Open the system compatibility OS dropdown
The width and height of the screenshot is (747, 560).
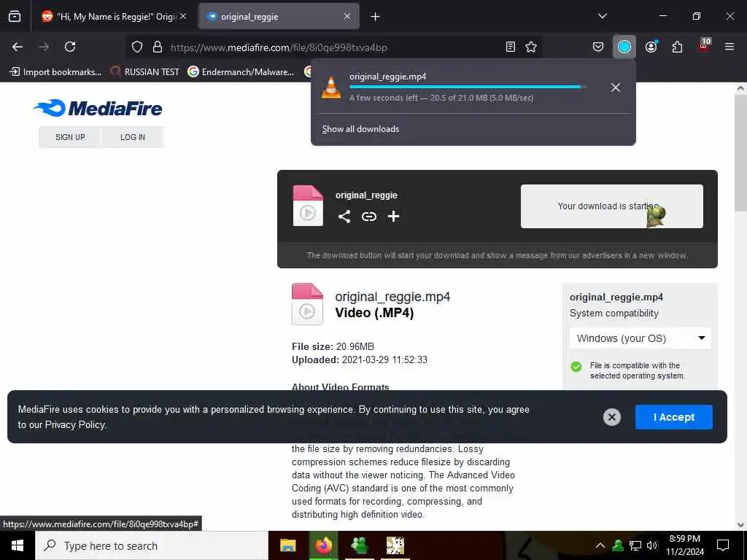tap(640, 338)
